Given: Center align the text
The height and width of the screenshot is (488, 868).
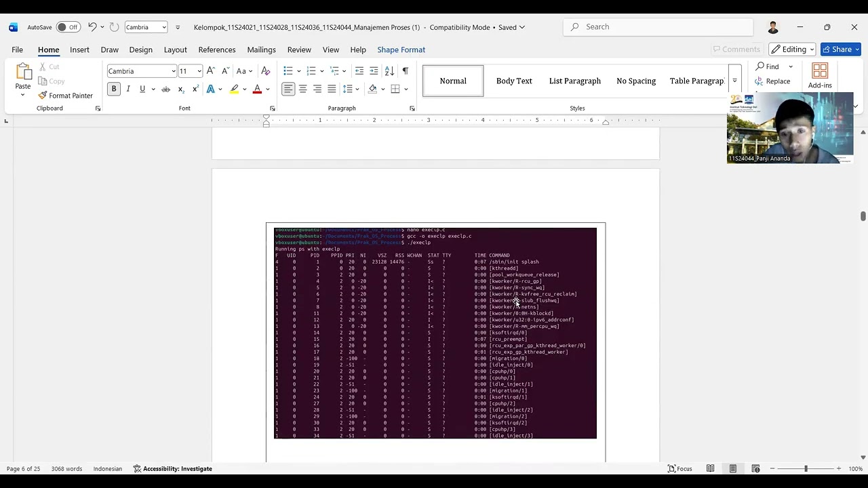Looking at the screenshot, I should click(x=302, y=89).
